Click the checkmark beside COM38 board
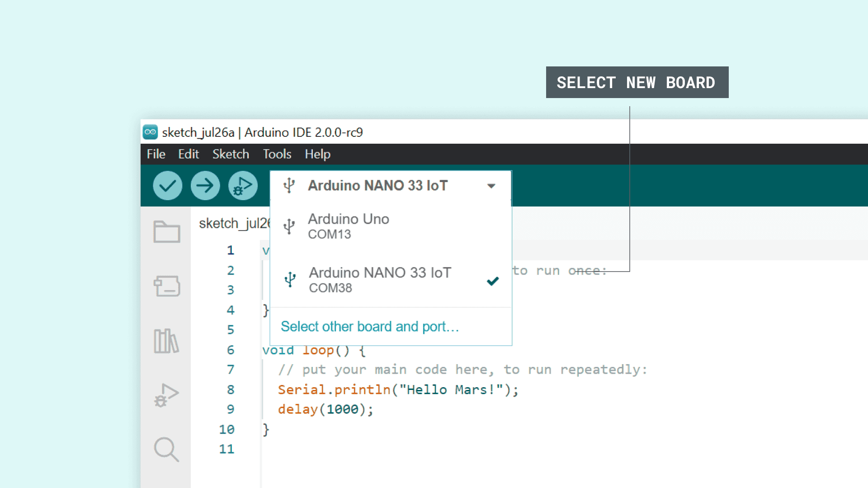The width and height of the screenshot is (868, 488). pos(493,281)
